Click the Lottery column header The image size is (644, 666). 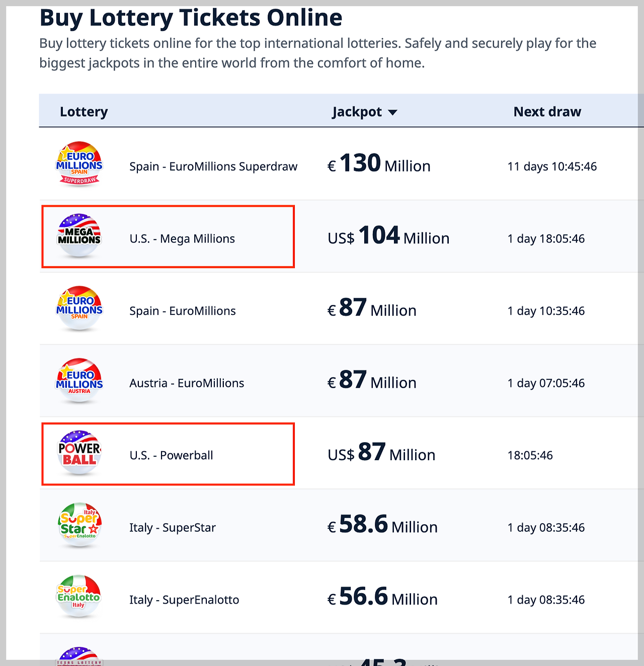[84, 112]
